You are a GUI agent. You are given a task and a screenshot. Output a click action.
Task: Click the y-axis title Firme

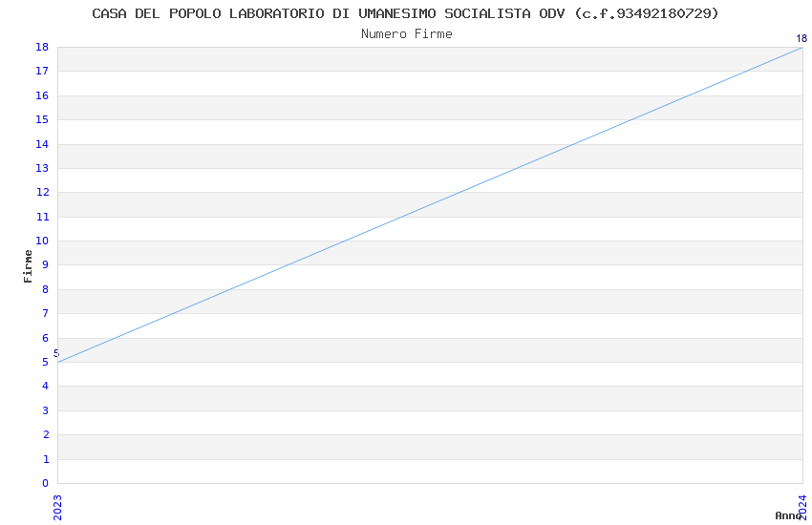point(28,266)
